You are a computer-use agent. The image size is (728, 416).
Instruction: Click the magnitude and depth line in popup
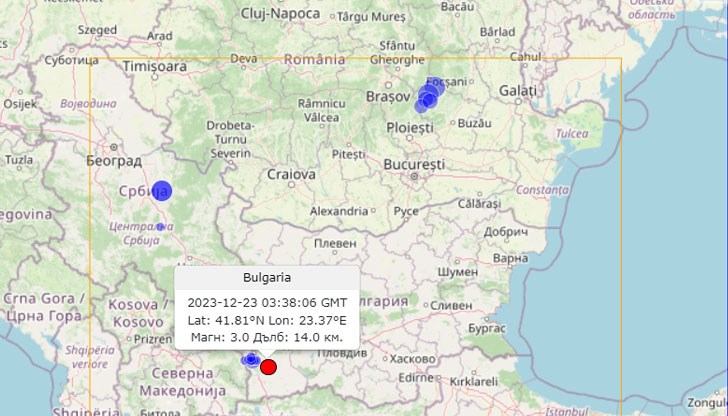(x=267, y=337)
